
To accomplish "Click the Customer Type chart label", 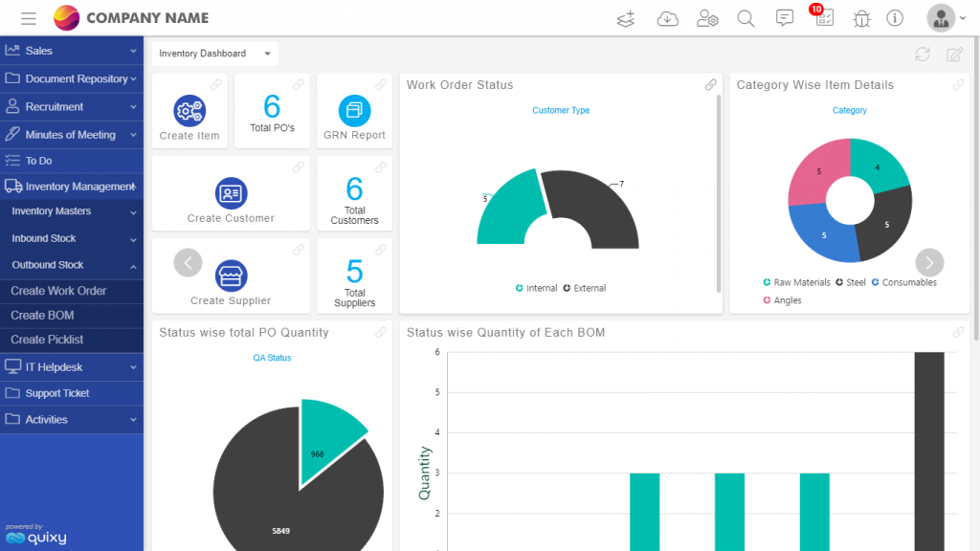I will click(561, 111).
